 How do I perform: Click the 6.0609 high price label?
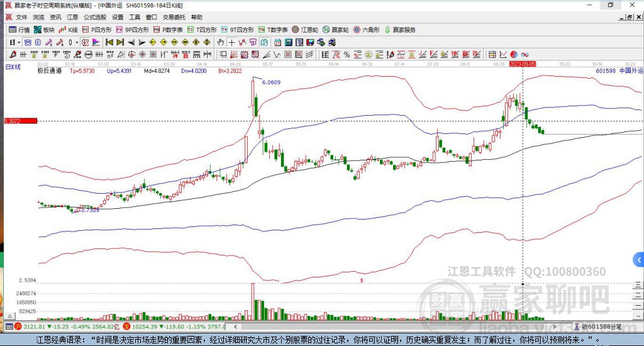pyautogui.click(x=271, y=82)
